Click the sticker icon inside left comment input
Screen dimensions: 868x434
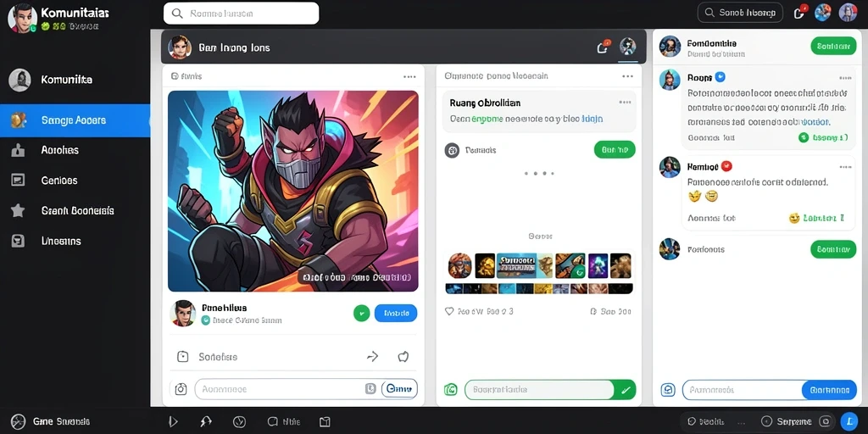[x=371, y=389]
